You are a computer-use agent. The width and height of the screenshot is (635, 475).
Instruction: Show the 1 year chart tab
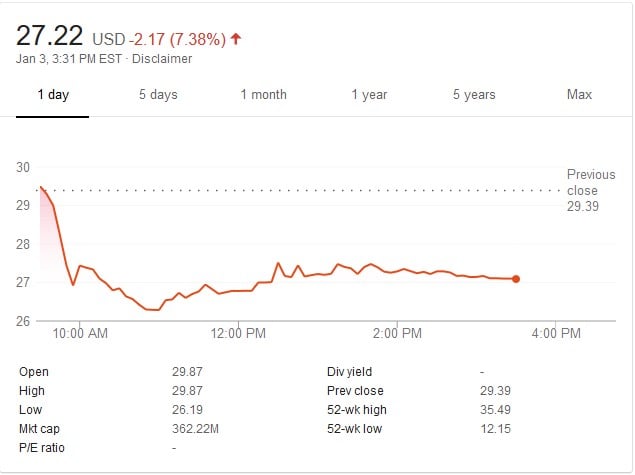(x=369, y=95)
